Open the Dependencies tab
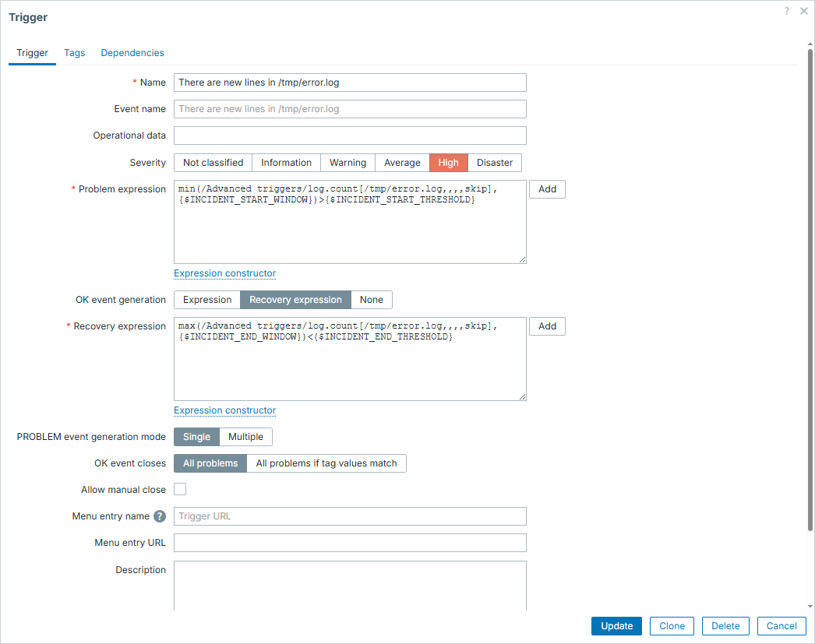The image size is (815, 644). click(132, 53)
